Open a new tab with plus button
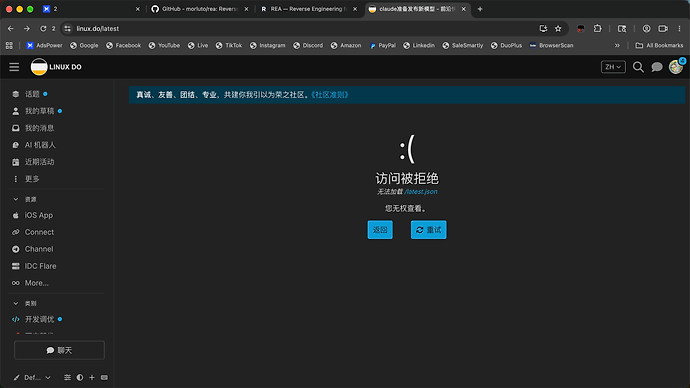Screen dimensions: 690x388 click(x=480, y=9)
